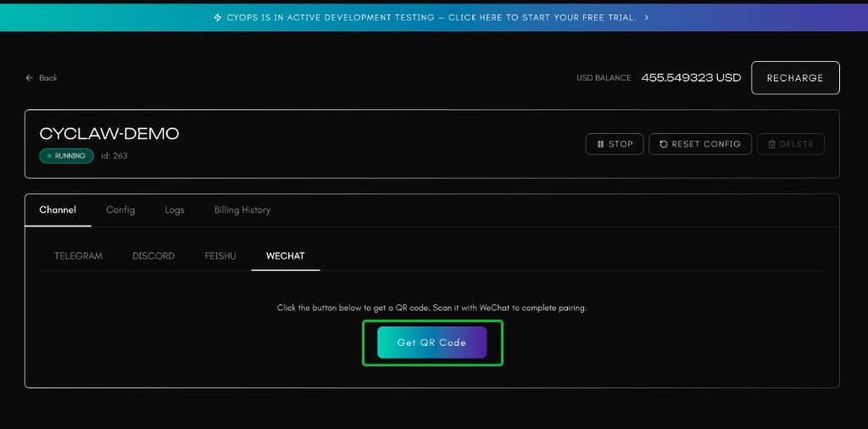Click the chevron arrow in top banner
This screenshot has width=868, height=429.
(x=647, y=18)
